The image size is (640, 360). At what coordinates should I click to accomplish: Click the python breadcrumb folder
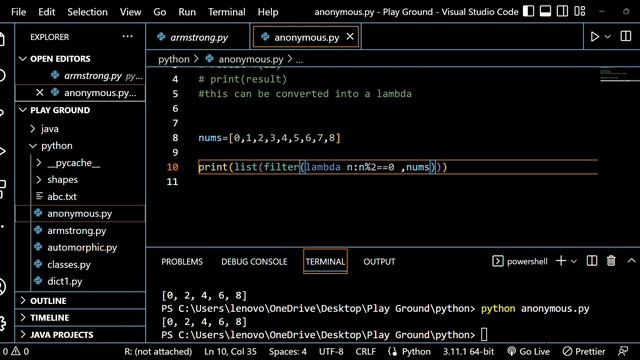(x=174, y=59)
